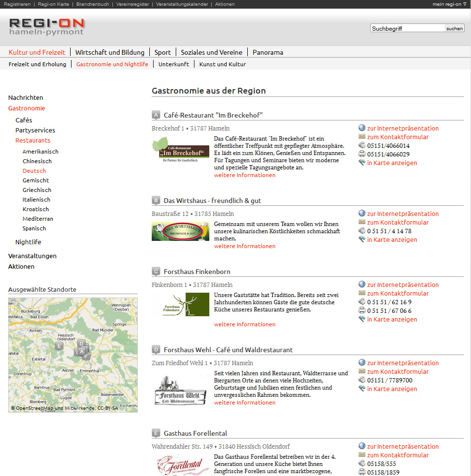Click in the Suchbegriff search field
This screenshot has height=476, width=471.
click(407, 28)
